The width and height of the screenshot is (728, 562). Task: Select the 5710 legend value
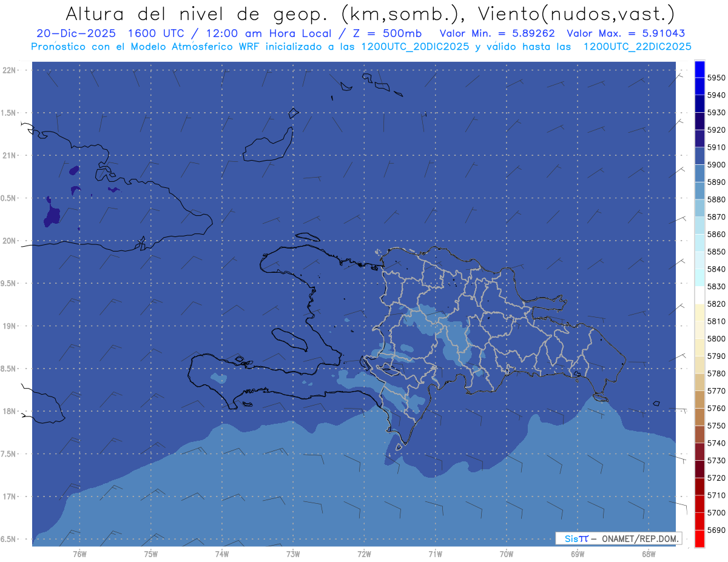tap(716, 495)
